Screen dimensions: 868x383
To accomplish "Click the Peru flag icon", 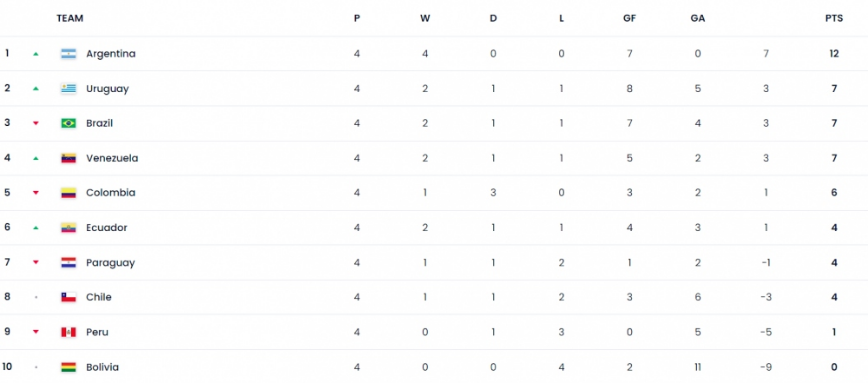I will pyautogui.click(x=69, y=332).
